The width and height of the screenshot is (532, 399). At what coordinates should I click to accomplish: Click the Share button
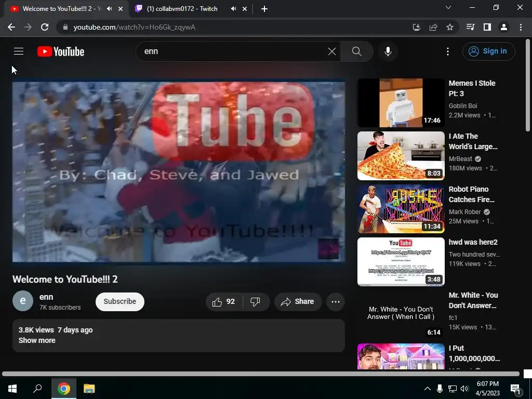point(298,302)
